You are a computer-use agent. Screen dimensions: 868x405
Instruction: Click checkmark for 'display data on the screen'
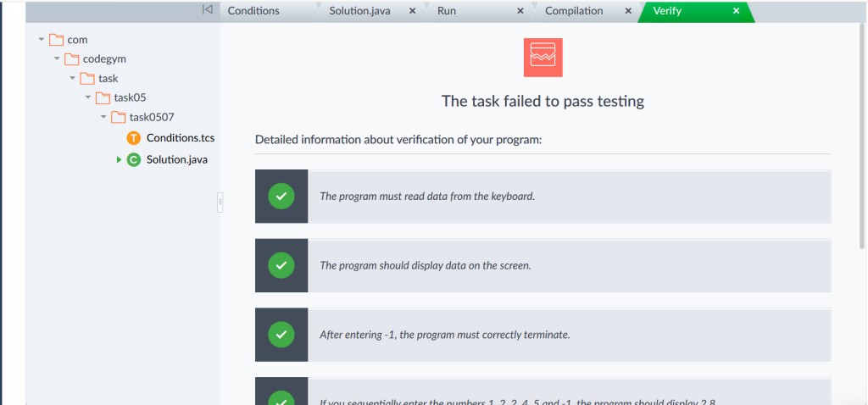pyautogui.click(x=281, y=265)
